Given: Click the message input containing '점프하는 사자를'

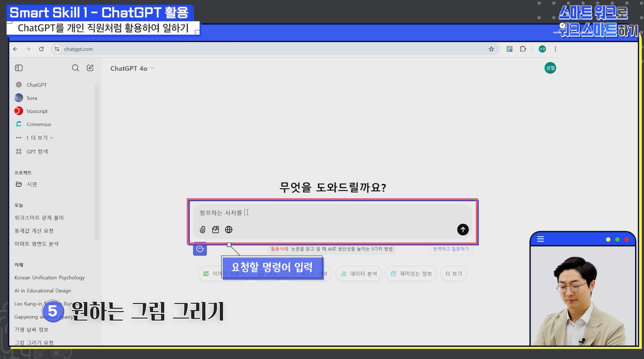Looking at the screenshot, I should [x=332, y=213].
